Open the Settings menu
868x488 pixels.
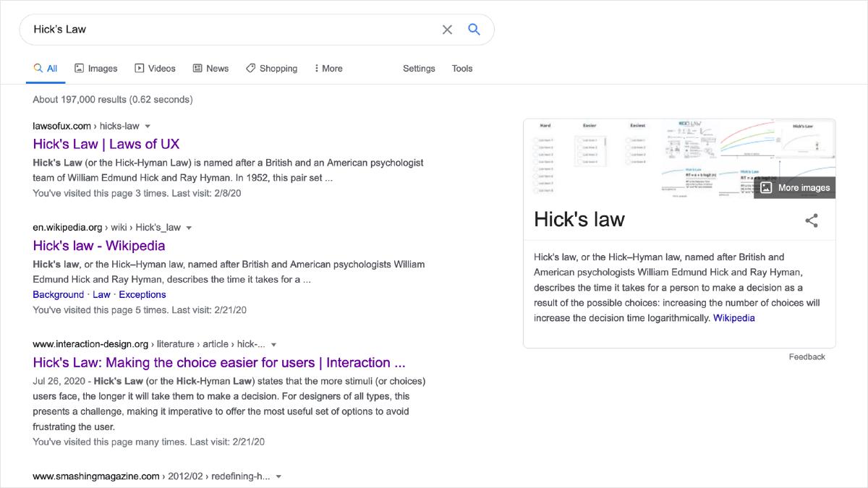[419, 69]
